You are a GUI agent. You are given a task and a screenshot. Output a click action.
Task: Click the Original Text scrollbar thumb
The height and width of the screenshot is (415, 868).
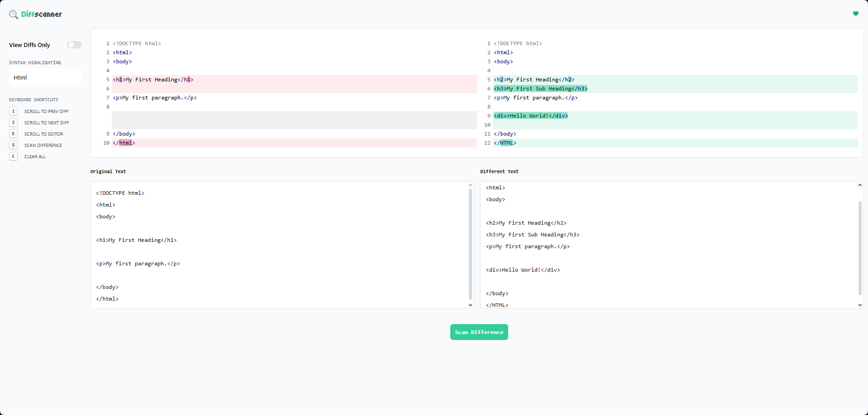[x=471, y=244]
